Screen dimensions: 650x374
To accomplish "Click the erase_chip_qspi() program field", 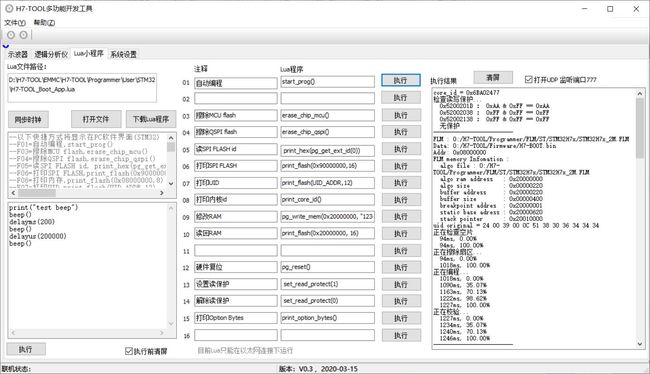I will pos(327,132).
